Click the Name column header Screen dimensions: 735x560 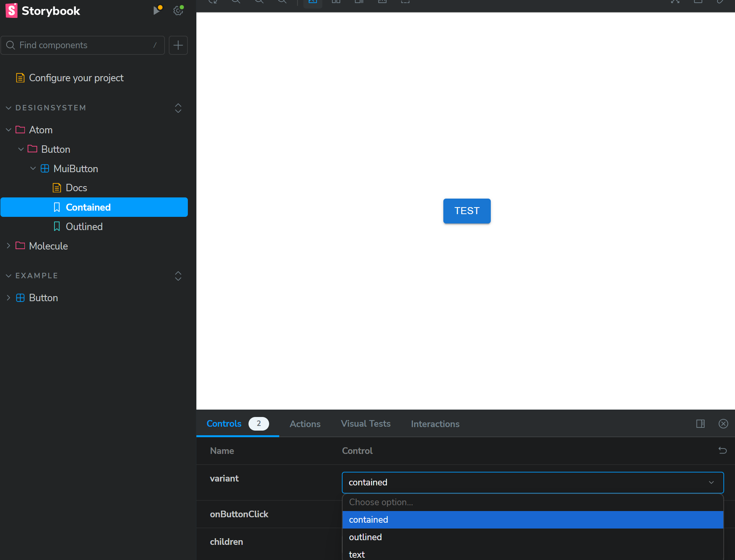click(x=222, y=451)
